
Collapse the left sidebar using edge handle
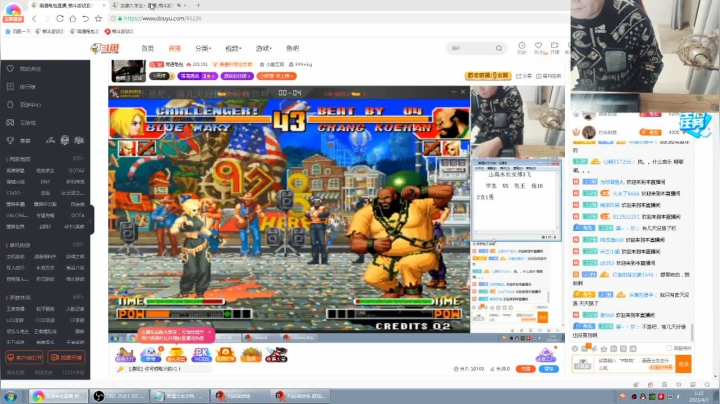click(x=91, y=220)
